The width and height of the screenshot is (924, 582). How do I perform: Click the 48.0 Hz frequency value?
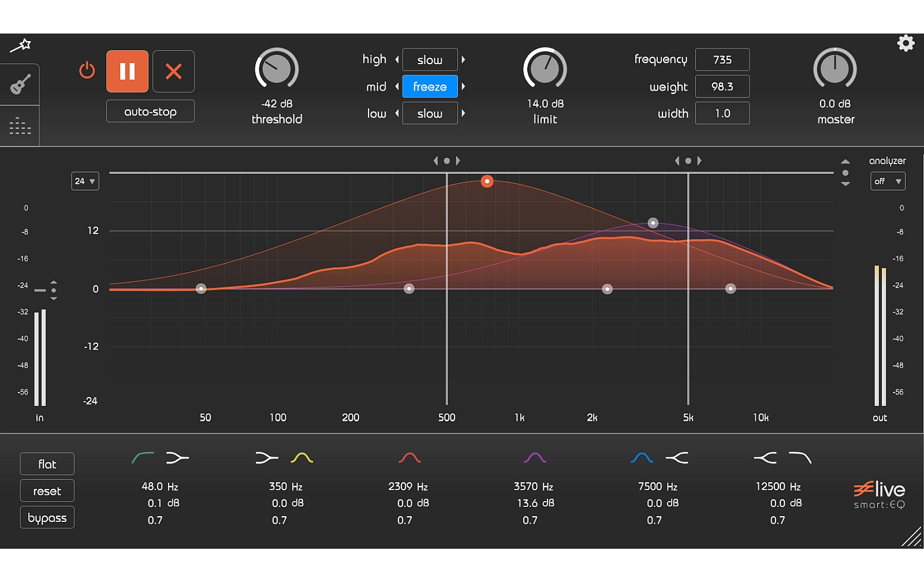tap(160, 487)
